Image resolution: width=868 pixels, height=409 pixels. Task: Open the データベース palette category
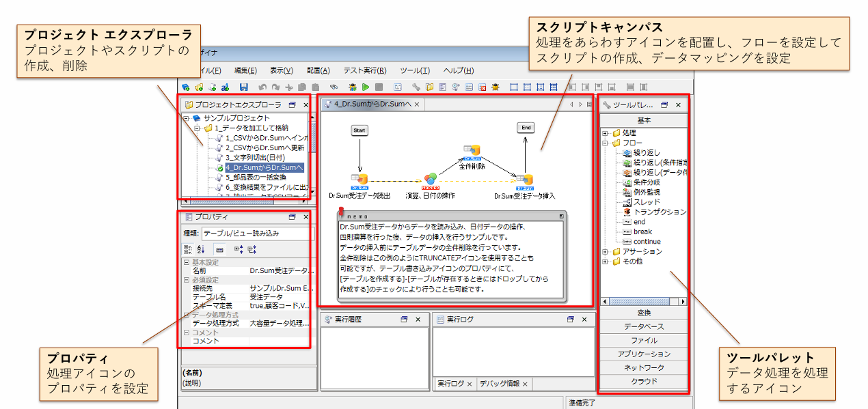coord(643,326)
